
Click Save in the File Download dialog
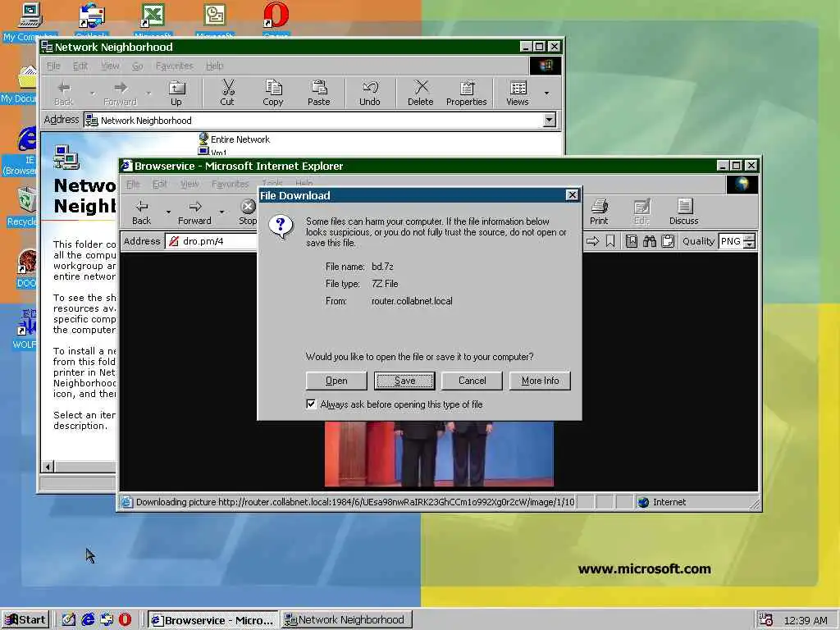click(404, 381)
